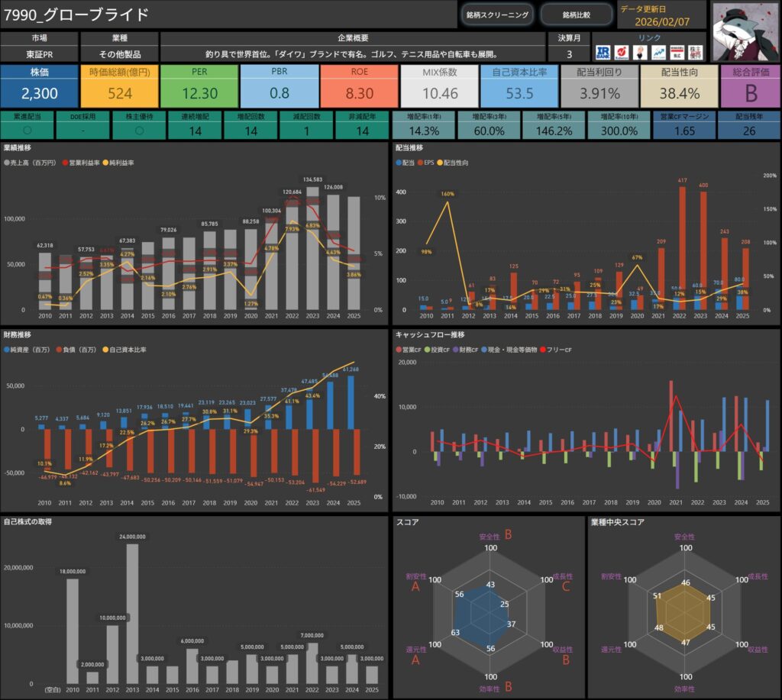The width and height of the screenshot is (782, 700).
Task: Click the red-banner 株式 link icon
Action: 676,52
